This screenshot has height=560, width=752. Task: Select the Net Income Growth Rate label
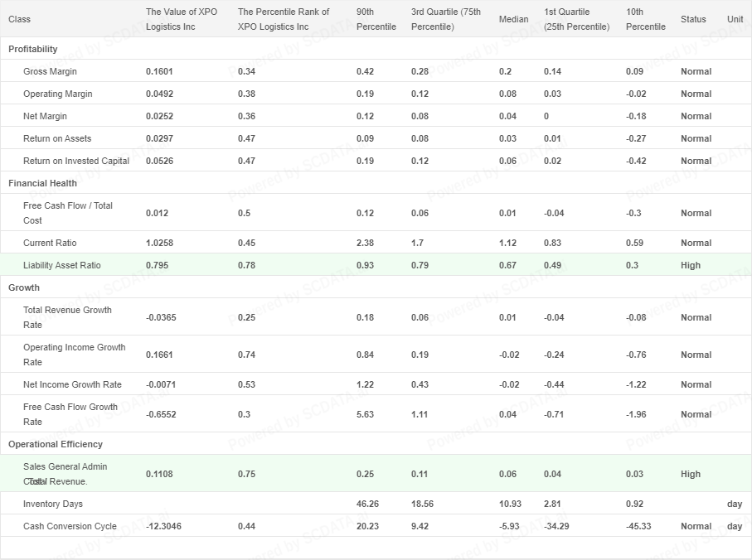[72, 384]
